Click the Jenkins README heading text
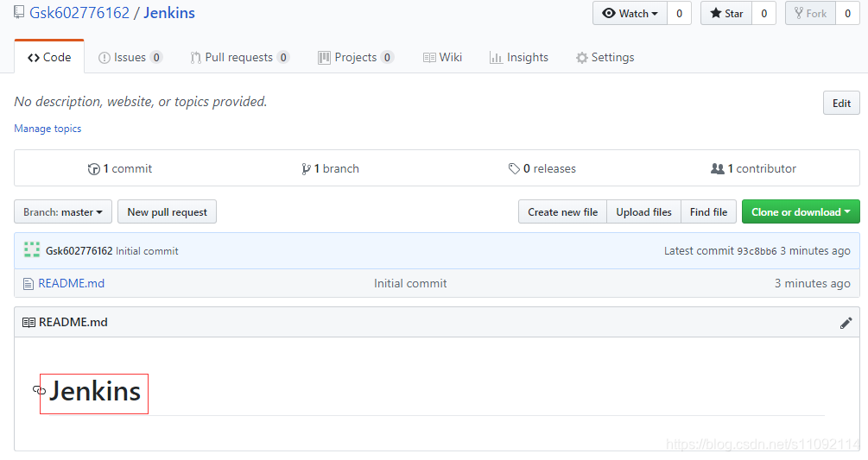The image size is (868, 460). 95,392
